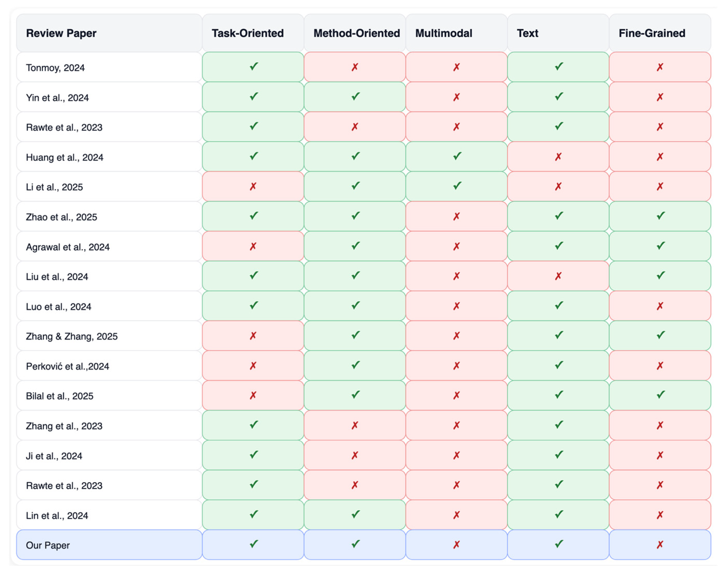Click the Our Paper row label

coord(48,545)
